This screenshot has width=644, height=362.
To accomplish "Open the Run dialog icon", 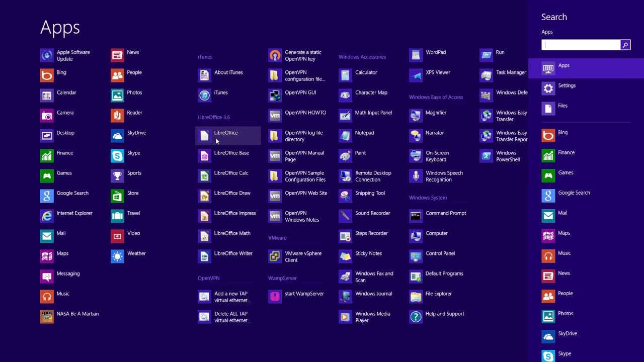I will point(486,55).
